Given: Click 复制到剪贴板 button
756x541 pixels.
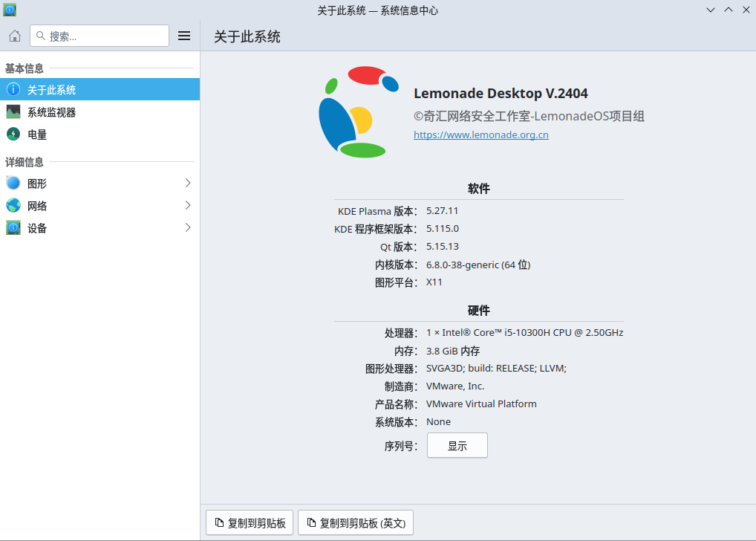Looking at the screenshot, I should click(250, 522).
